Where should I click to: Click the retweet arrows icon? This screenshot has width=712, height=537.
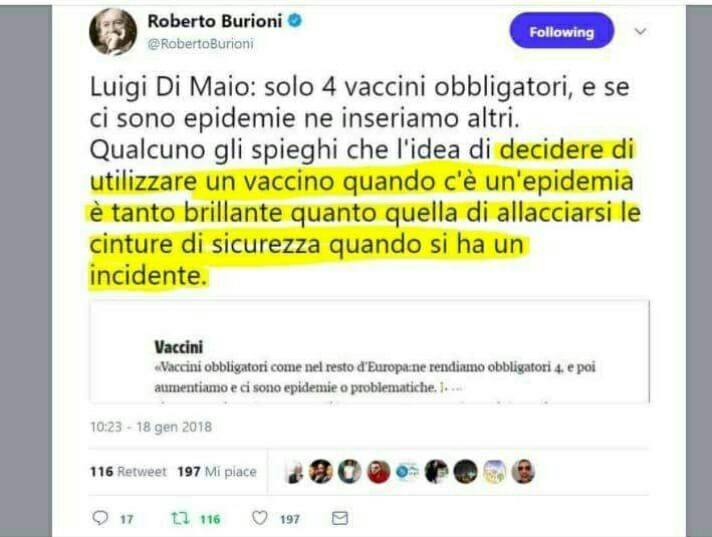(180, 518)
